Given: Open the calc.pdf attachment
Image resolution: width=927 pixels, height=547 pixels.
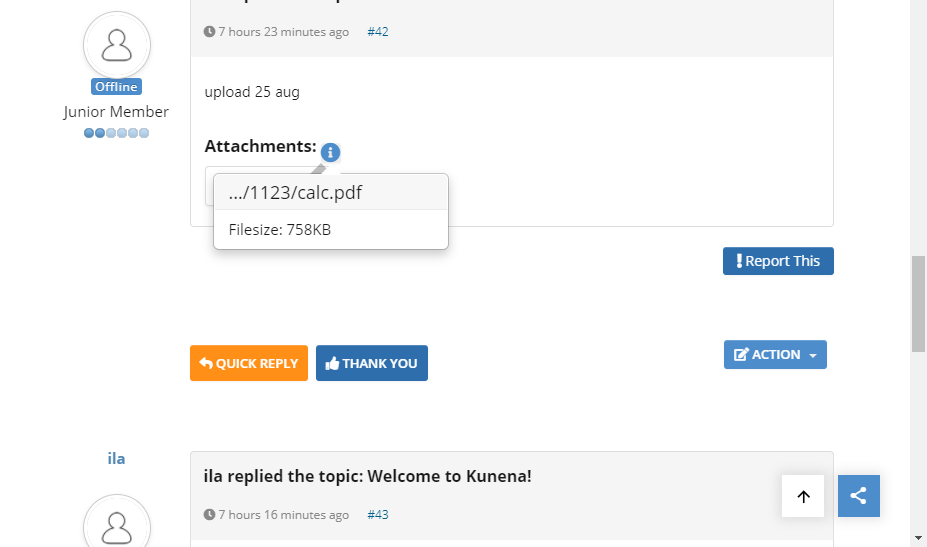Looking at the screenshot, I should click(295, 193).
